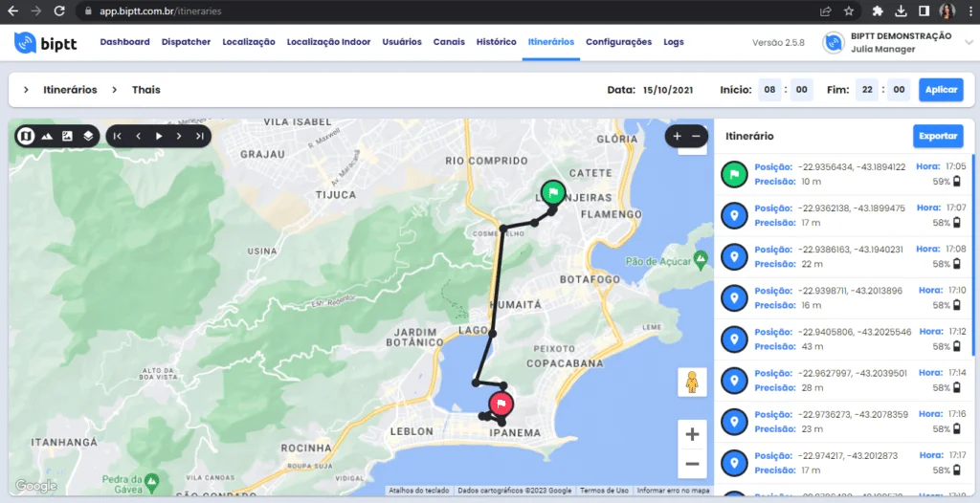Go to Localização tab

click(x=249, y=42)
